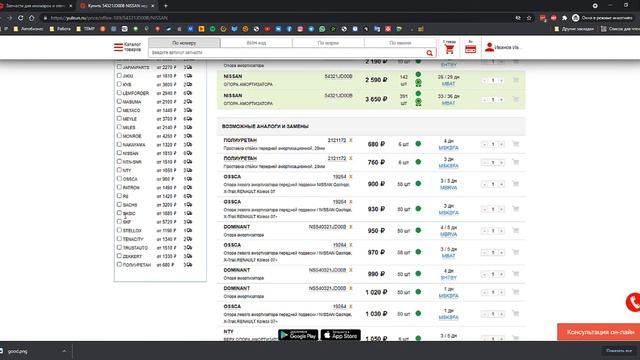This screenshot has width=640, height=360.
Task: Tick the STELLOX brand checkbox
Action: 119,230
